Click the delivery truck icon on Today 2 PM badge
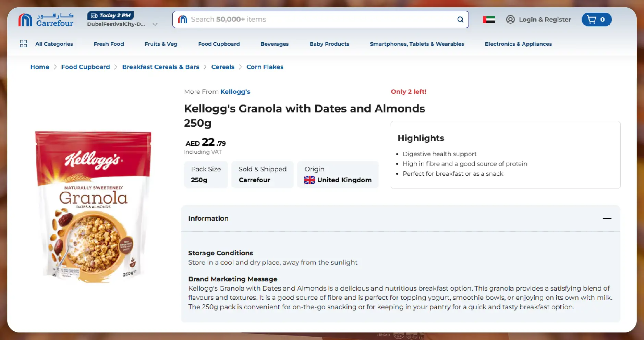This screenshot has width=644, height=340. tap(94, 15)
